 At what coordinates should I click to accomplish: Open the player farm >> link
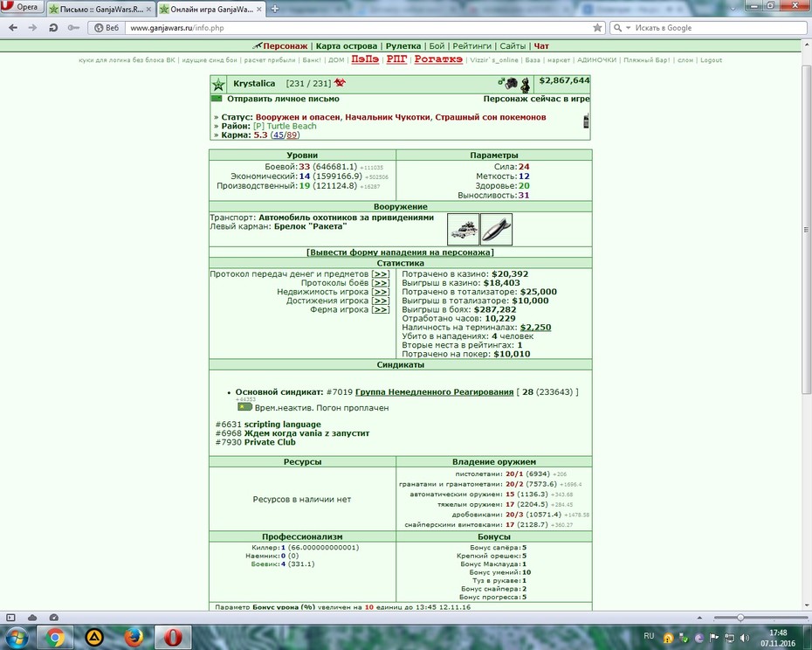pyautogui.click(x=381, y=309)
